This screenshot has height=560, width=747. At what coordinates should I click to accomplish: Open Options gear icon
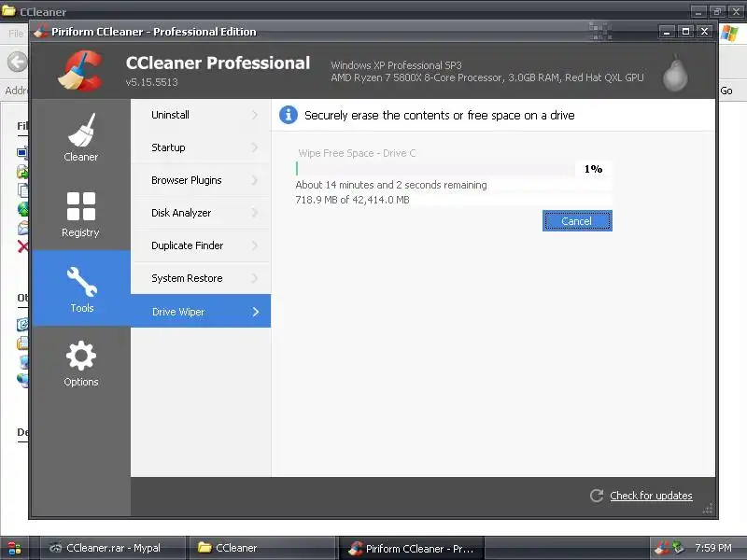pos(81,356)
